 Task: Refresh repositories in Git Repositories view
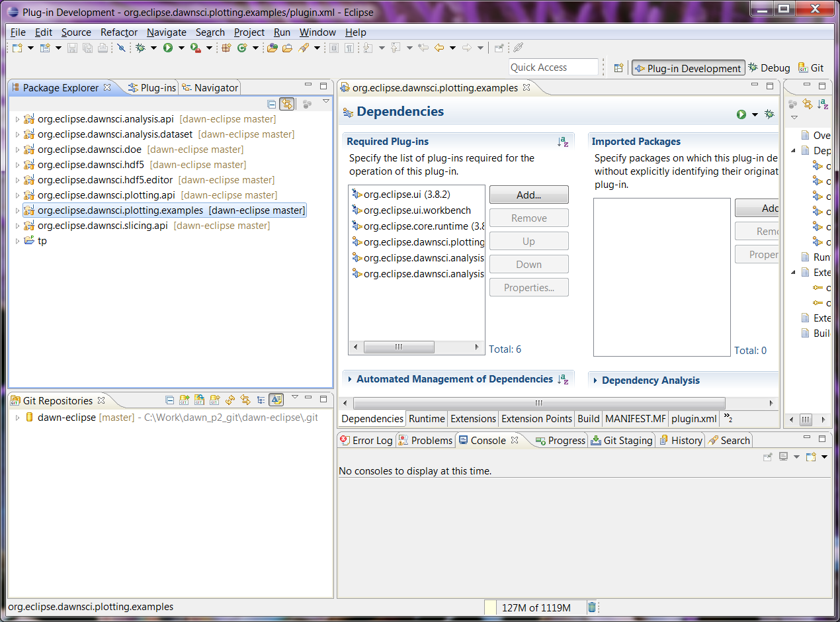230,400
